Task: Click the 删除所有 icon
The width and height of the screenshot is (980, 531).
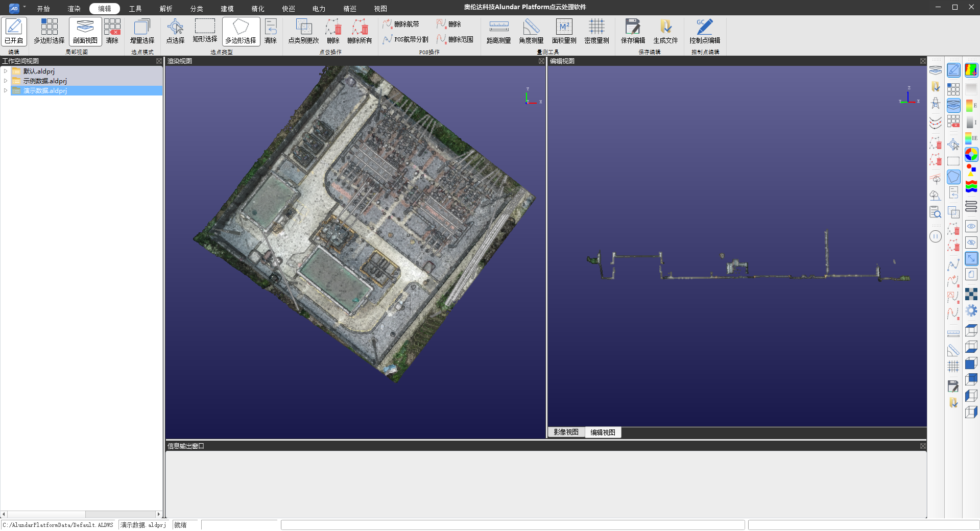Action: click(360, 32)
